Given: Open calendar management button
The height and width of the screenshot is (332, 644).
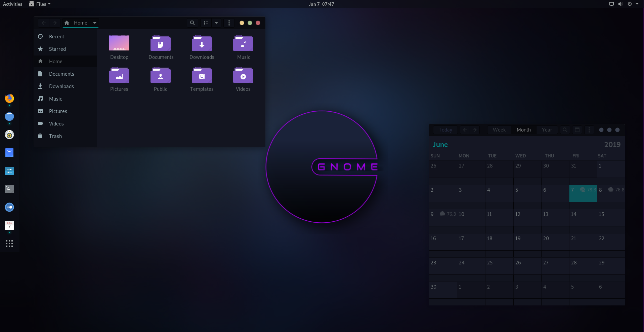Looking at the screenshot, I should click(x=577, y=130).
